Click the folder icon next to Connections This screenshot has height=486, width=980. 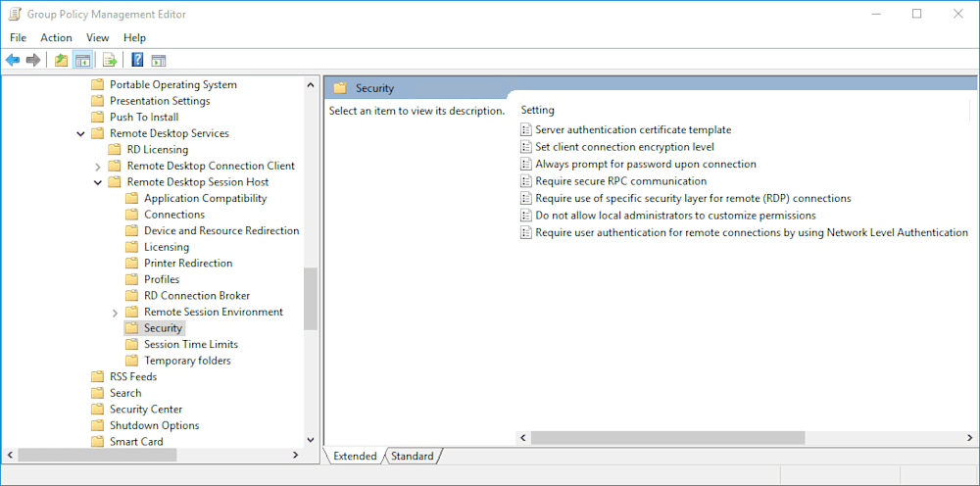coord(131,215)
